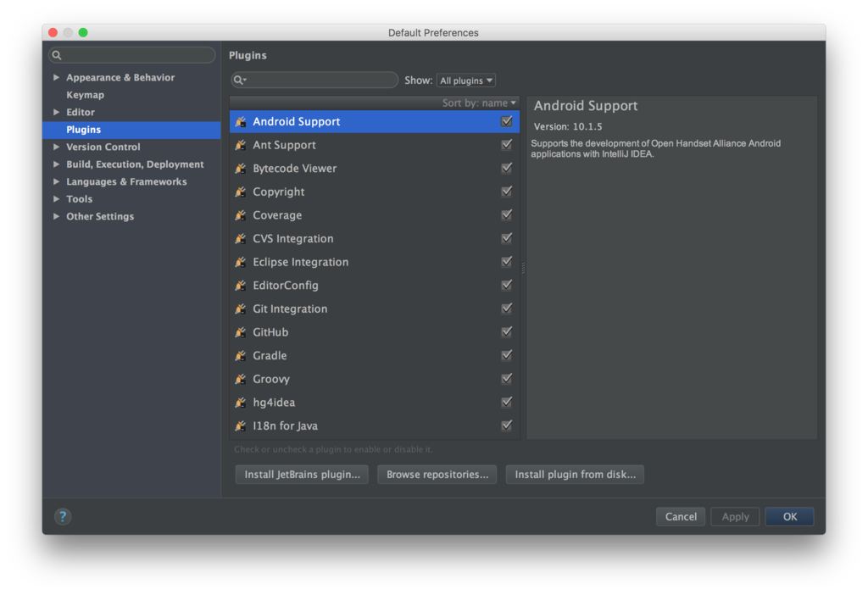Viewport: 868px width, 595px height.
Task: Toggle the Git Integration checkbox
Action: (x=507, y=309)
